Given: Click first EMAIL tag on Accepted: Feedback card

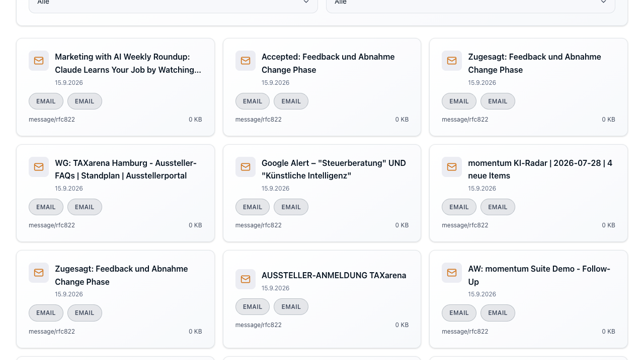Looking at the screenshot, I should pos(252,101).
